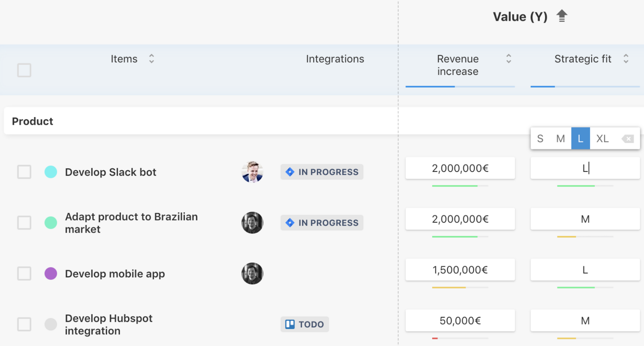The height and width of the screenshot is (346, 644).
Task: Select M in the size picker
Action: coord(560,139)
